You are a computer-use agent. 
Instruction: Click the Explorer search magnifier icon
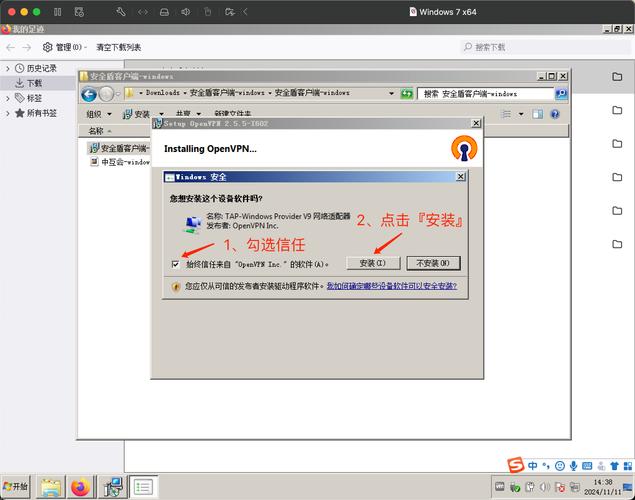tap(561, 94)
